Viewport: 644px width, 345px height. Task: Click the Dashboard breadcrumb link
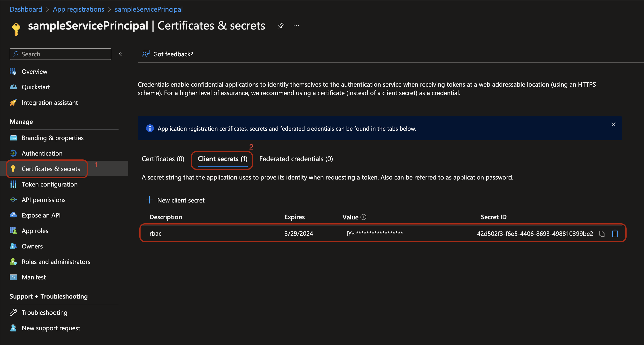point(26,9)
